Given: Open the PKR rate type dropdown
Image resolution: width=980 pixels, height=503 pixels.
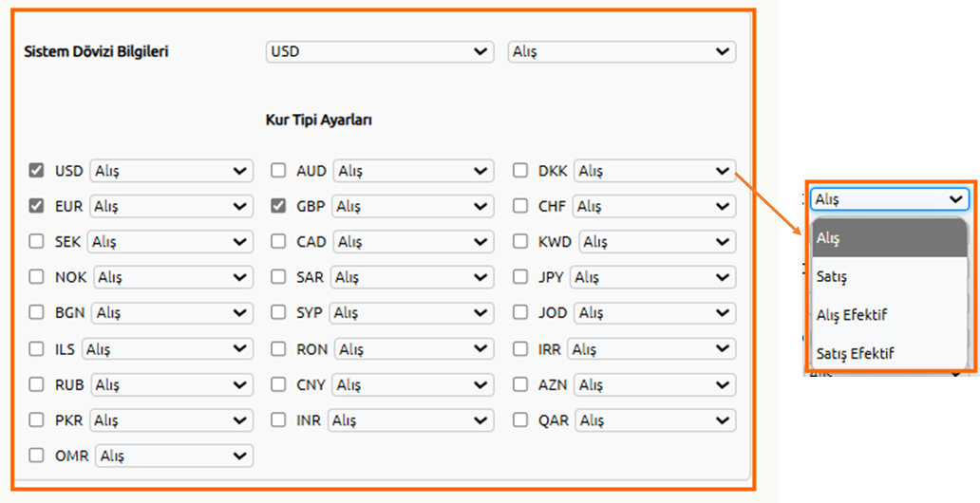Looking at the screenshot, I should pyautogui.click(x=171, y=420).
